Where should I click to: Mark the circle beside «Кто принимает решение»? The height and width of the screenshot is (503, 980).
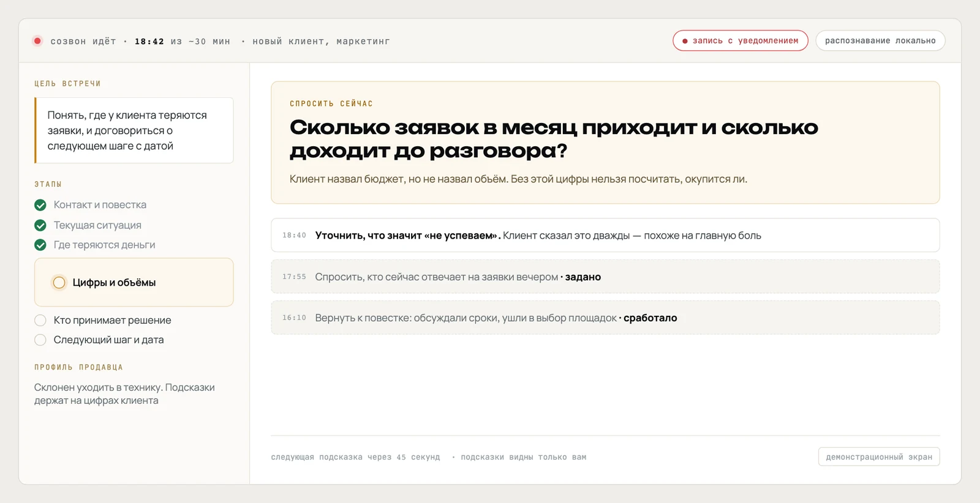pos(40,320)
